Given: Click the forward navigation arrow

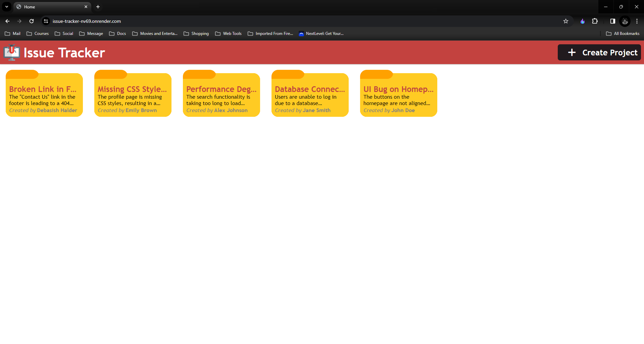Looking at the screenshot, I should pos(19,21).
